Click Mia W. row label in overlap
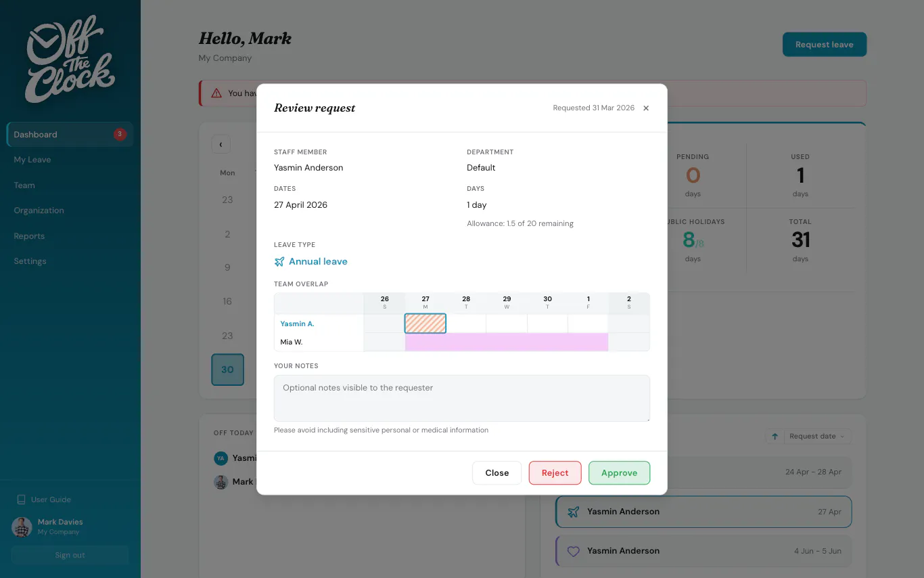This screenshot has width=924, height=578. click(x=292, y=342)
